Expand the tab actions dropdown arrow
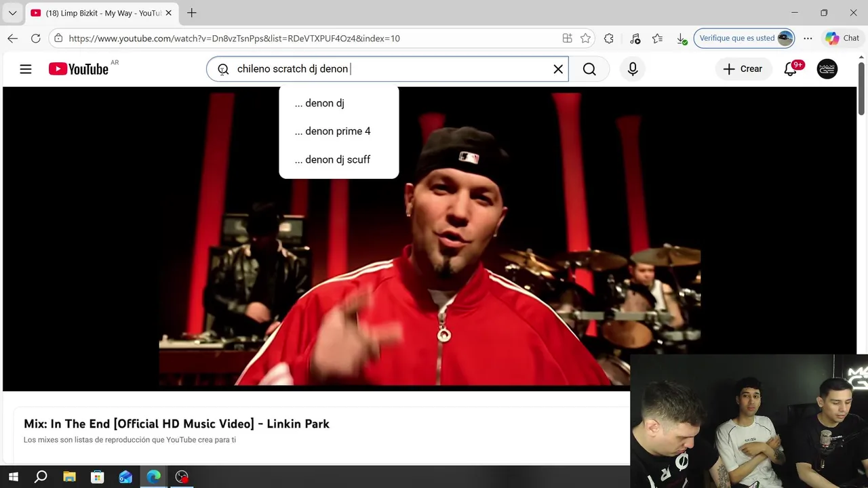Viewport: 868px width, 488px height. click(x=12, y=13)
